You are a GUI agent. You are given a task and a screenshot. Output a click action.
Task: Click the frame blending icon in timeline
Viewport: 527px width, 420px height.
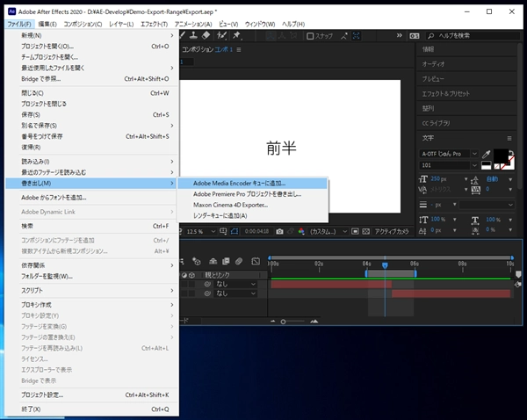[x=226, y=261]
